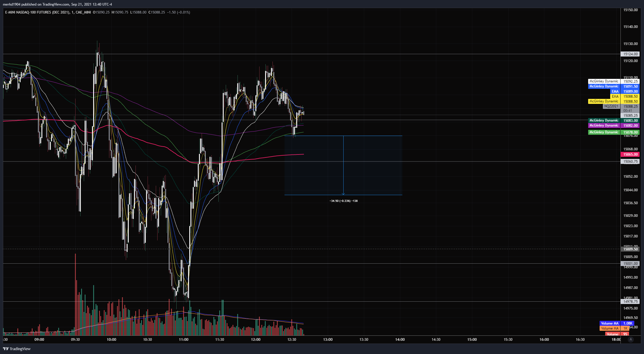Click the 15150.00 price axis tick
644x354 pixels.
pyautogui.click(x=630, y=10)
